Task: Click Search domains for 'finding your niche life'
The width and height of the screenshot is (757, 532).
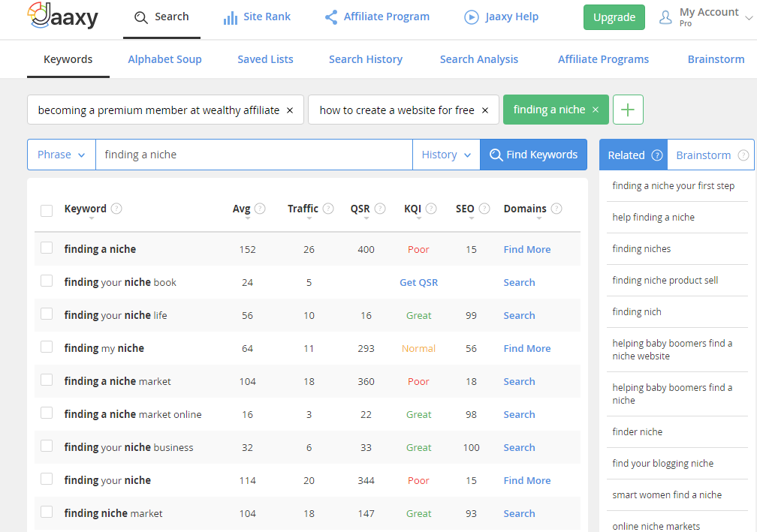Action: (x=519, y=315)
